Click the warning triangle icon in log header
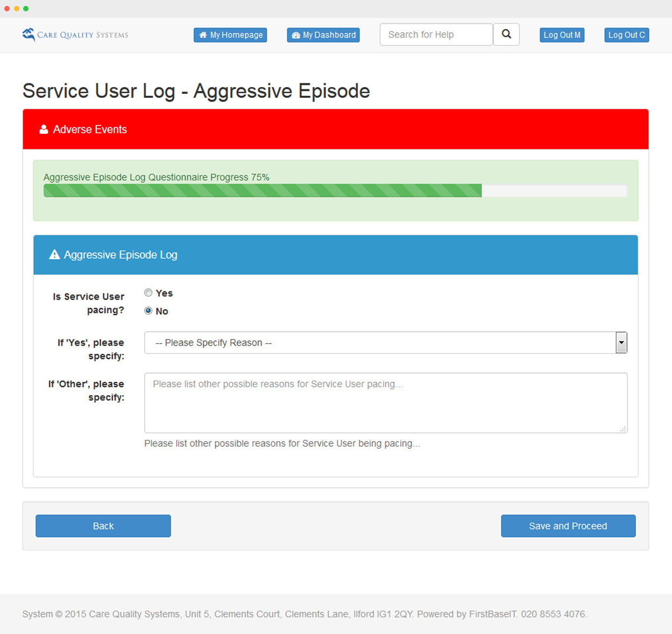The height and width of the screenshot is (634, 672). [x=54, y=255]
